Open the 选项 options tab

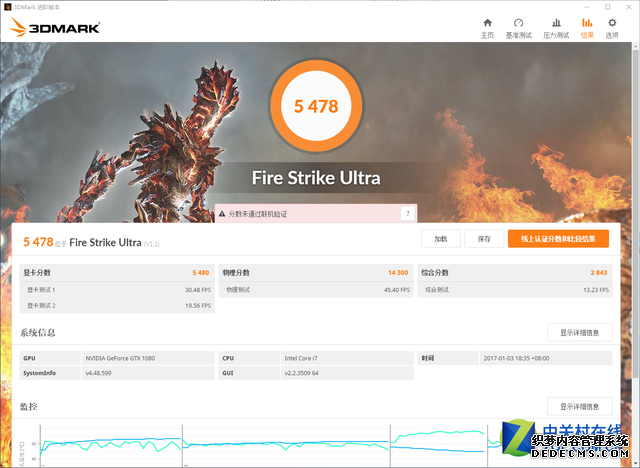(612, 29)
